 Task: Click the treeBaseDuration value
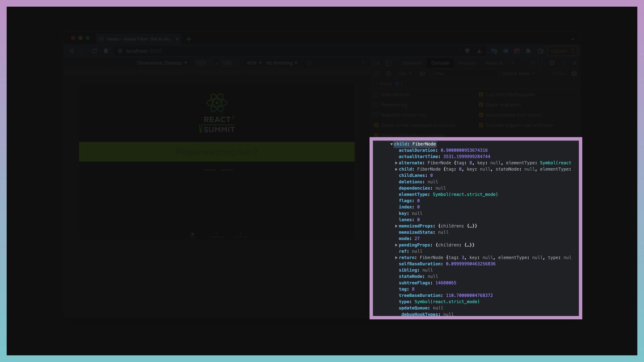[x=469, y=296]
